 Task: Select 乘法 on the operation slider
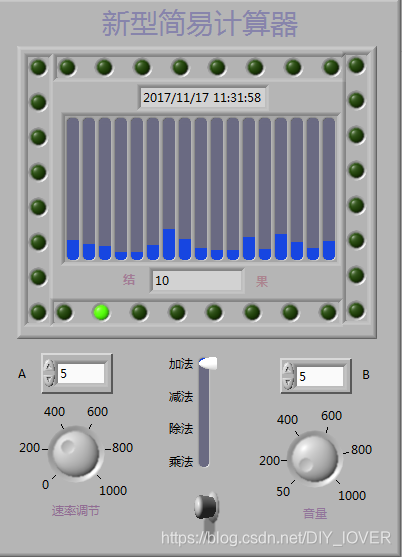click(181, 462)
